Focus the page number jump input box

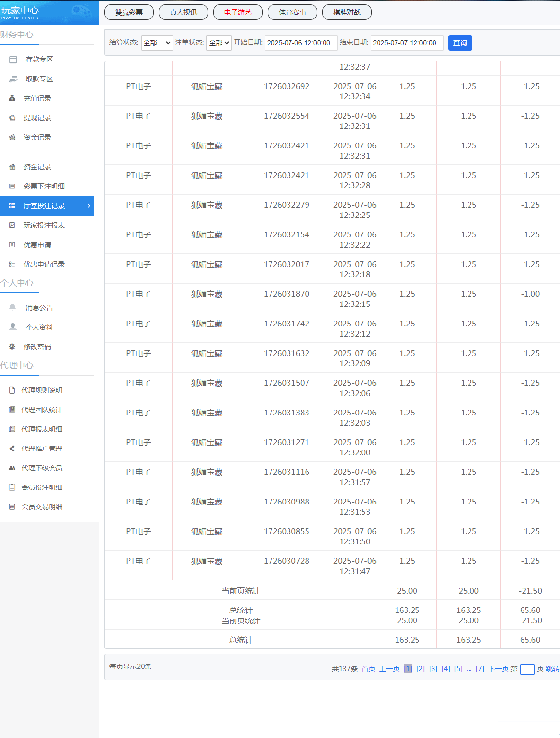coord(527,669)
